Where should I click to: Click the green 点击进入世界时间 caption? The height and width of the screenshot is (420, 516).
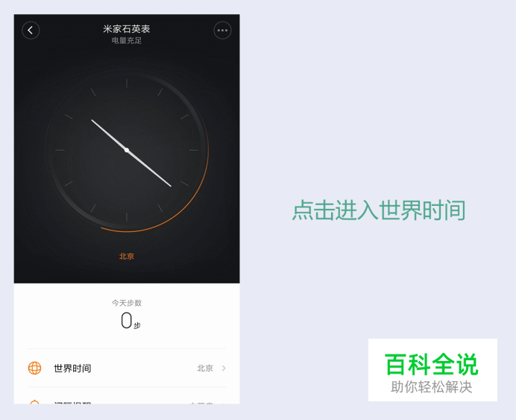coord(379,210)
